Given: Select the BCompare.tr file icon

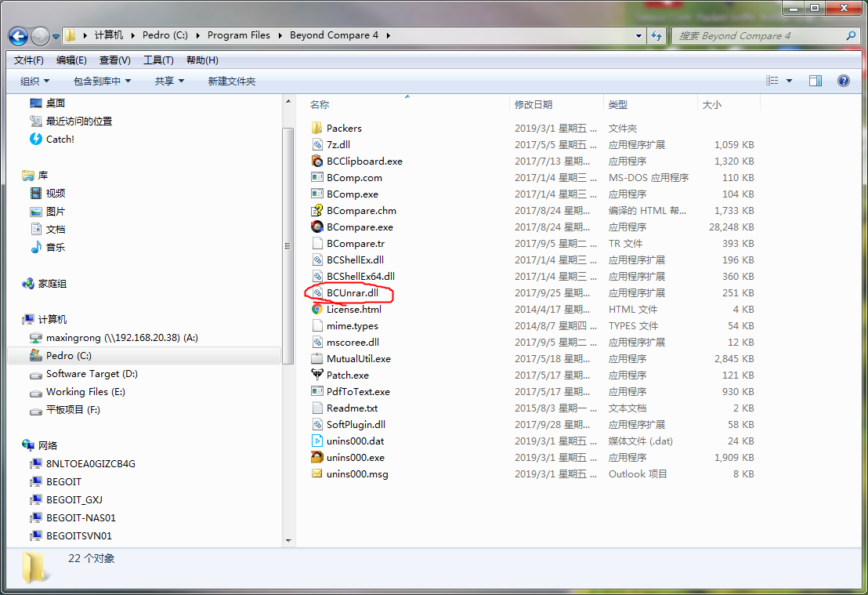Looking at the screenshot, I should click(317, 243).
